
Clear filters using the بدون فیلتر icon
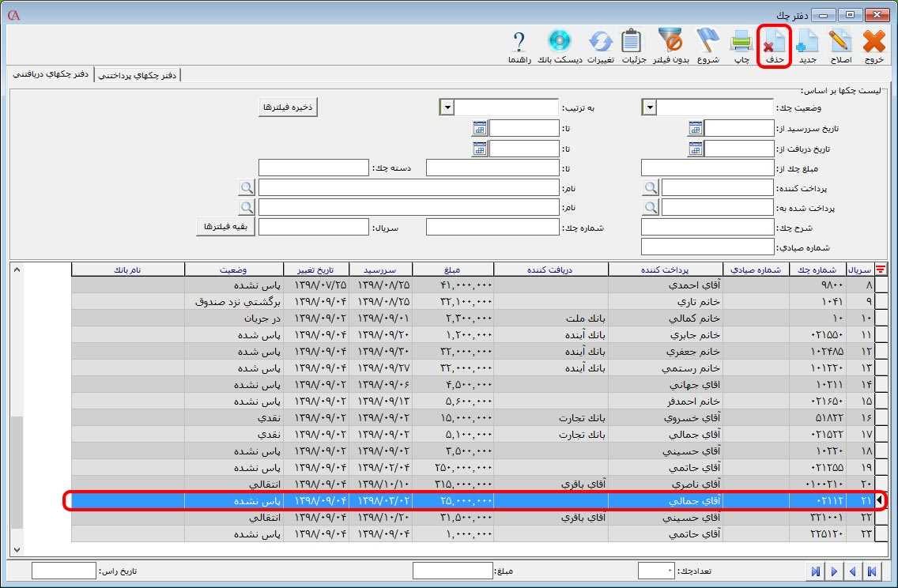[x=673, y=46]
